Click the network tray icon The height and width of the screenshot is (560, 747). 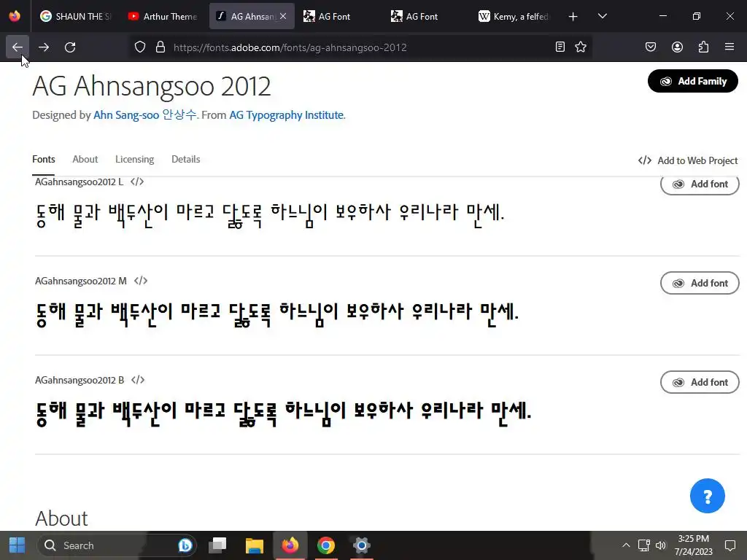click(643, 545)
